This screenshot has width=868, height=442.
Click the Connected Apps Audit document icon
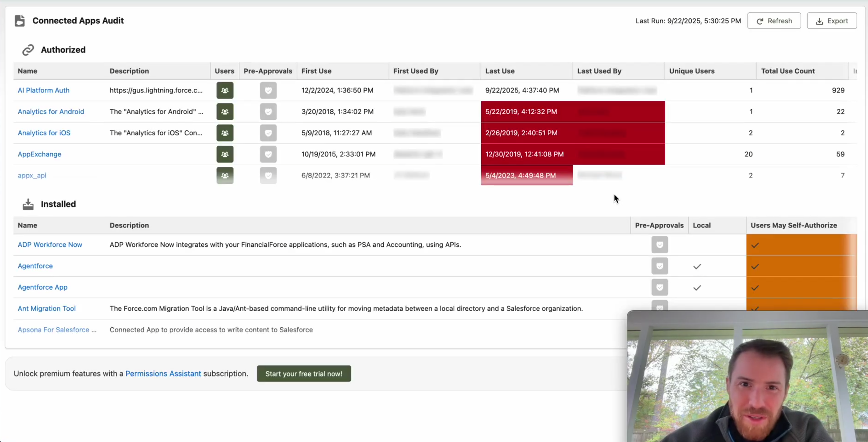pyautogui.click(x=20, y=21)
